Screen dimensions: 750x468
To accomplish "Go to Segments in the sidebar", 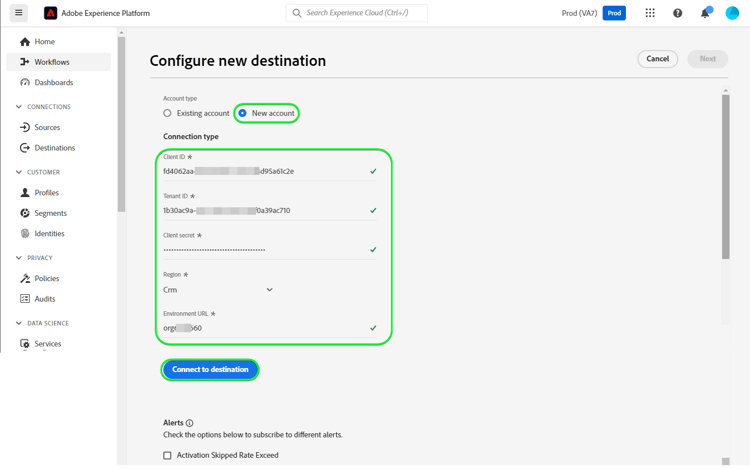I will click(x=50, y=213).
